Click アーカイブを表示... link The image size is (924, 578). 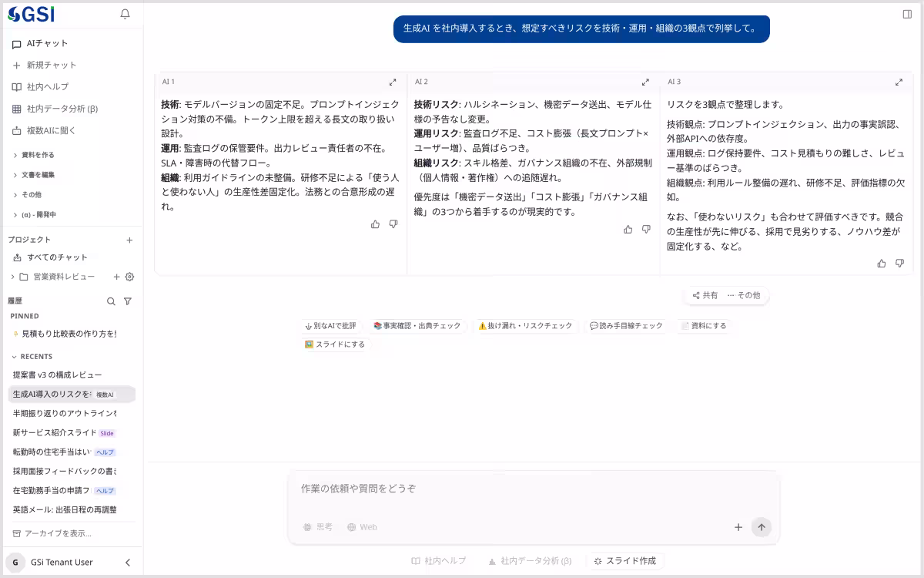coord(52,533)
